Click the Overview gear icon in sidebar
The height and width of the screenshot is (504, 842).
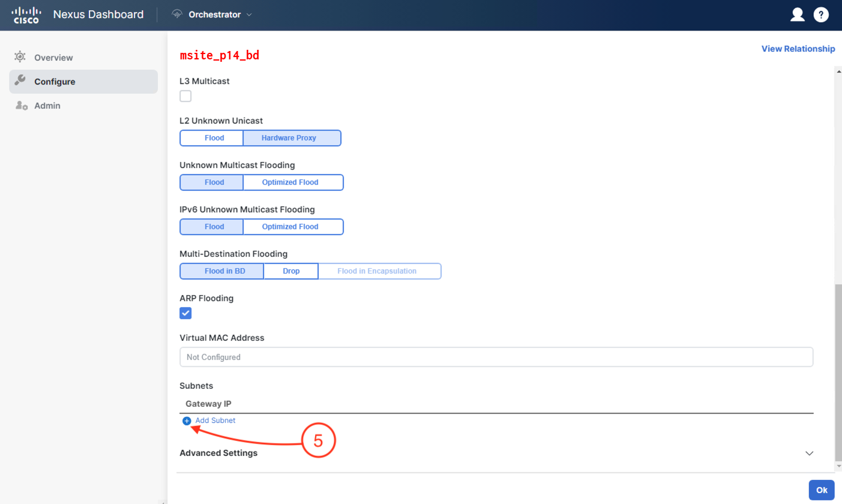point(20,58)
